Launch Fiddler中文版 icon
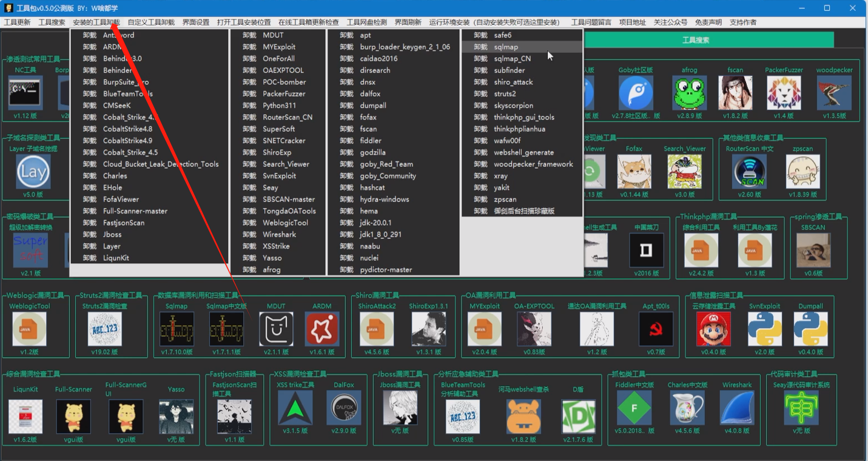Viewport: 868px width, 461px height. pyautogui.click(x=634, y=408)
